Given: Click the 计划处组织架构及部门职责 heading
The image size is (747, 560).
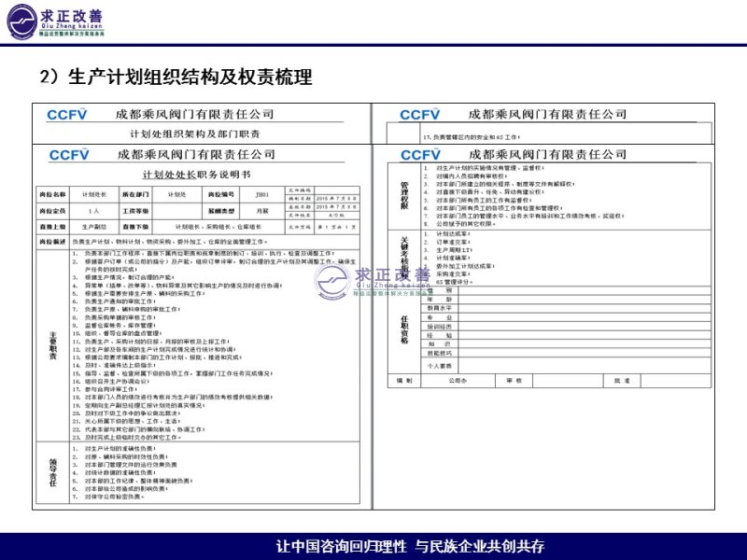Looking at the screenshot, I should (x=195, y=134).
